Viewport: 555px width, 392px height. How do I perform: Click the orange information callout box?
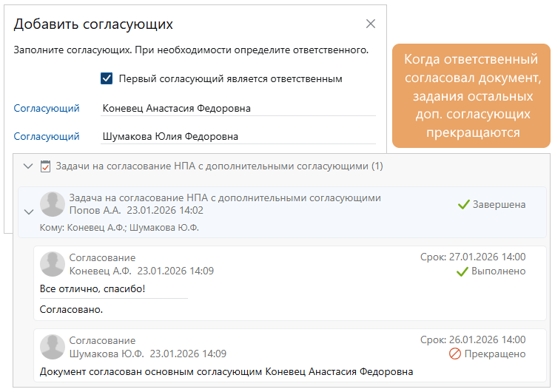click(472, 95)
